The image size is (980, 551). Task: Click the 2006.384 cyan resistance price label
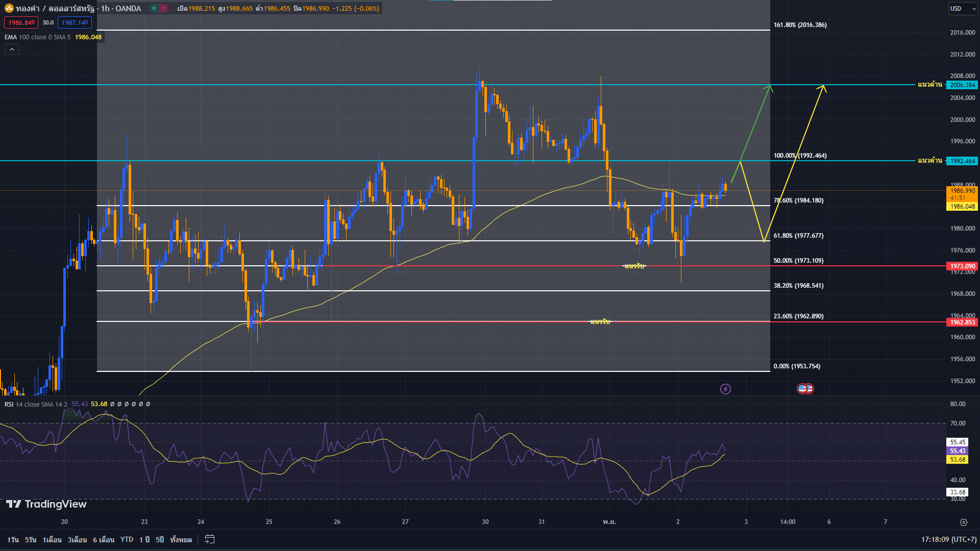tap(962, 85)
